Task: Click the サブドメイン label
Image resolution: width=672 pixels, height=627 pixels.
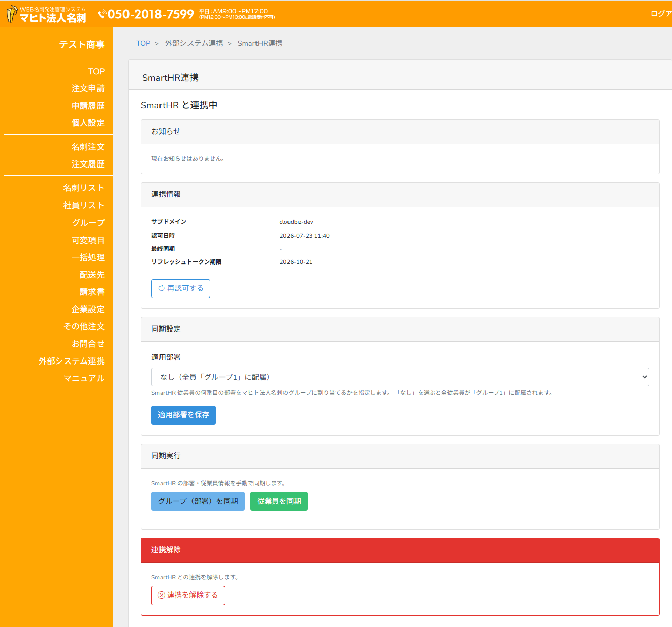Action: pos(169,222)
